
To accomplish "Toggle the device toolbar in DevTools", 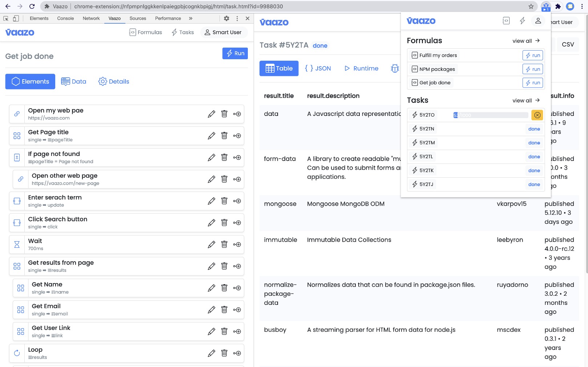I will pyautogui.click(x=16, y=19).
